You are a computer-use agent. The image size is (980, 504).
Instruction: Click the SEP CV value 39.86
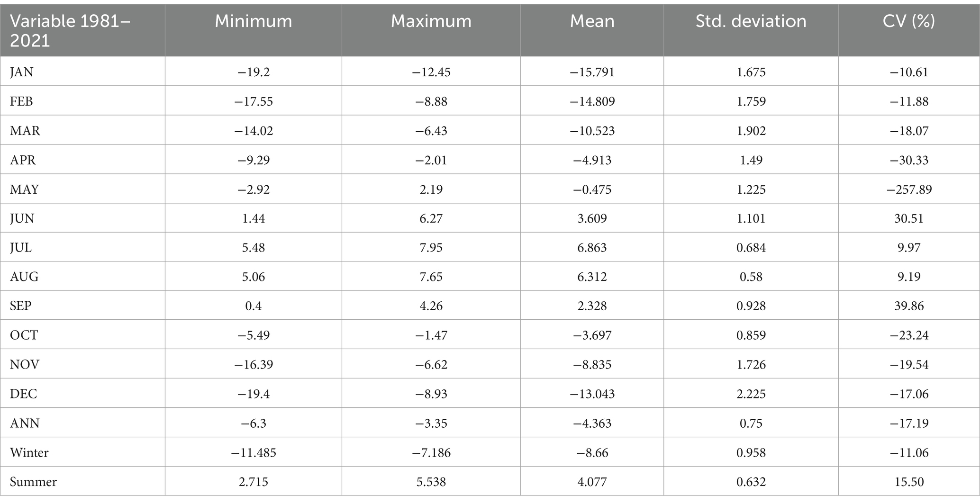(x=909, y=306)
